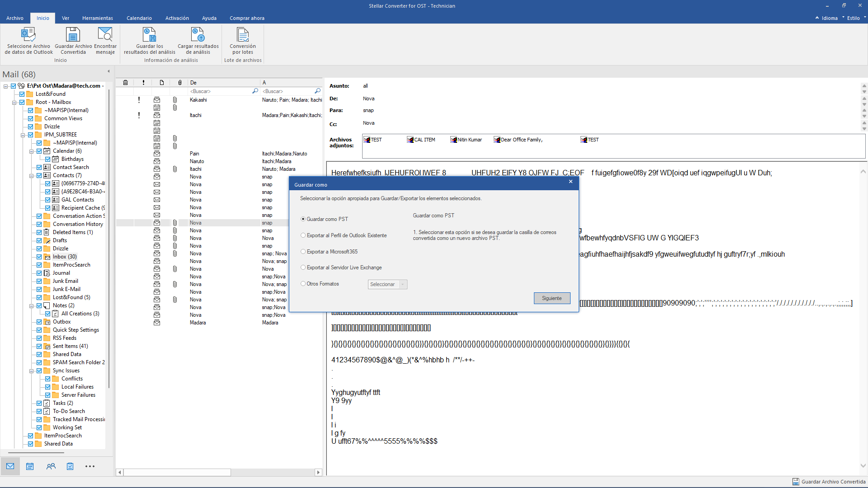868x488 pixels.
Task: Click search magnifier in De column
Action: tap(255, 91)
